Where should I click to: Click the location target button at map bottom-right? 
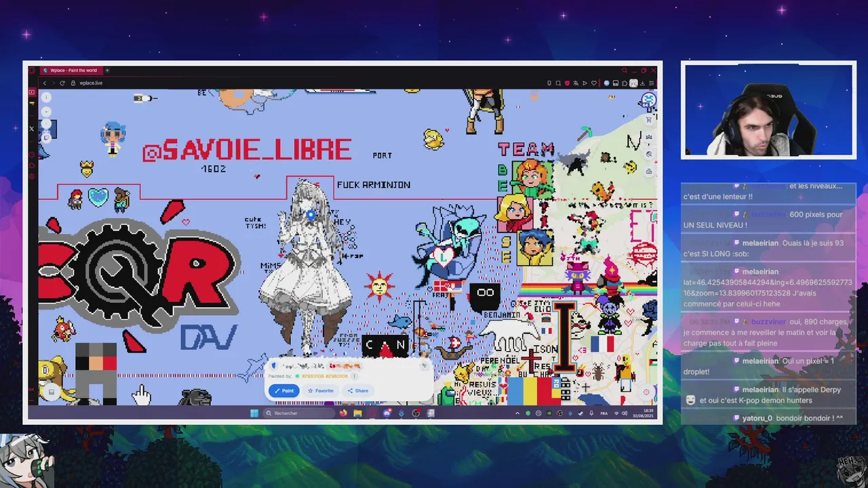[x=646, y=392]
